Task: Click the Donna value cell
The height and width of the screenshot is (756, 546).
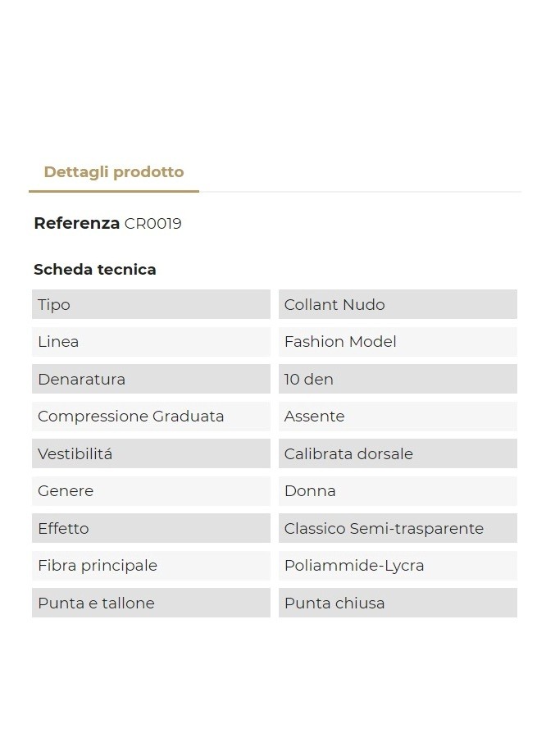Action: (398, 491)
